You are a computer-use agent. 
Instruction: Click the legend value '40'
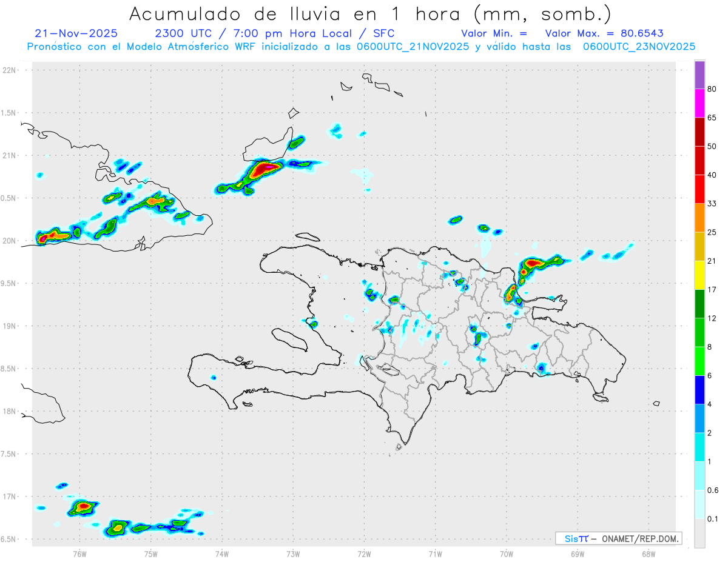coord(712,175)
